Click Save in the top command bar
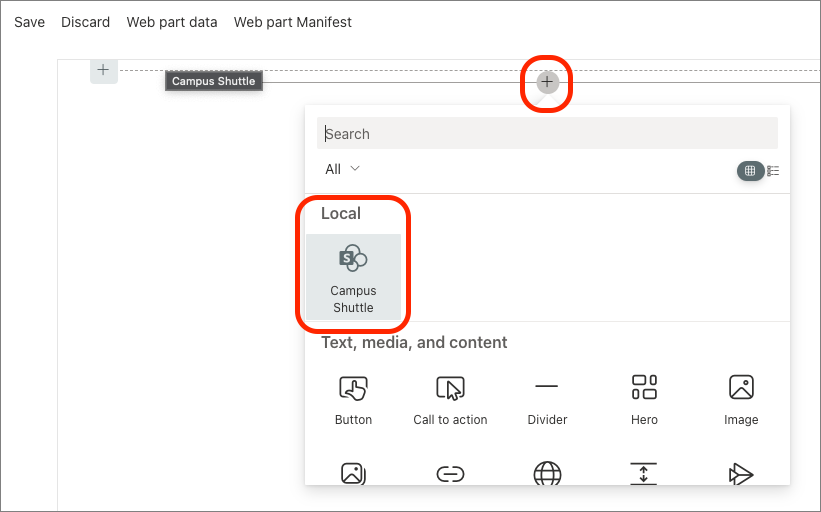Image resolution: width=821 pixels, height=512 pixels. (x=29, y=22)
